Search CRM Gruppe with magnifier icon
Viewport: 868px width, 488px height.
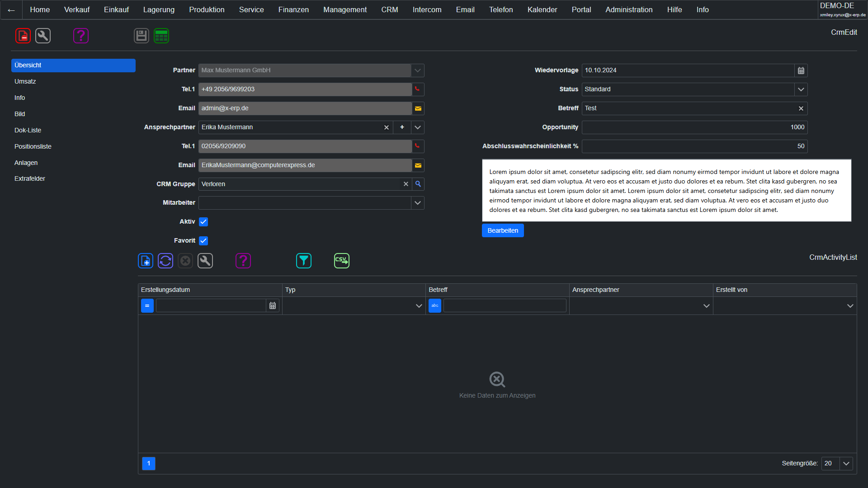click(418, 184)
